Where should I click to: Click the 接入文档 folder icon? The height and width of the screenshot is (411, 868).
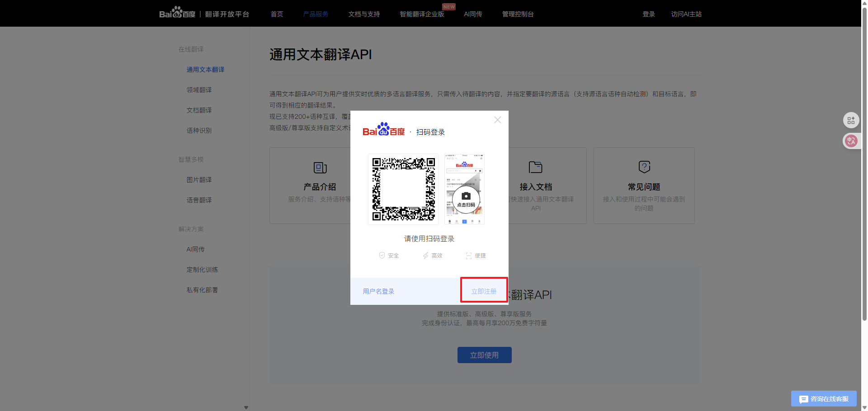535,167
